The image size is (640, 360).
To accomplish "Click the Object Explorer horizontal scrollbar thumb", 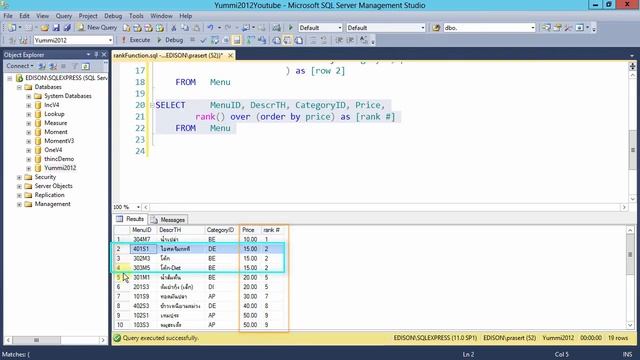I will (x=36, y=340).
